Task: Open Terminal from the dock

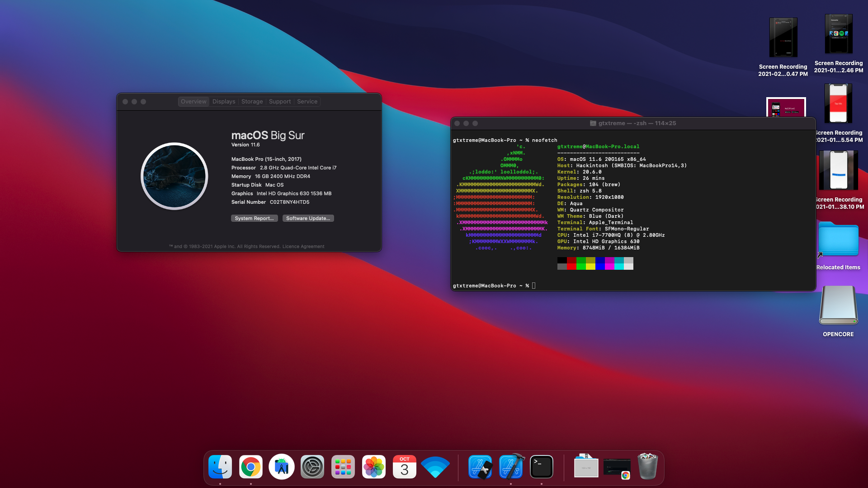Action: tap(542, 467)
